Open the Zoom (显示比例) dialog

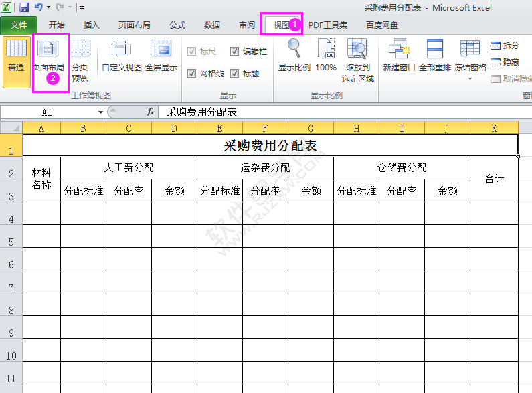(294, 56)
